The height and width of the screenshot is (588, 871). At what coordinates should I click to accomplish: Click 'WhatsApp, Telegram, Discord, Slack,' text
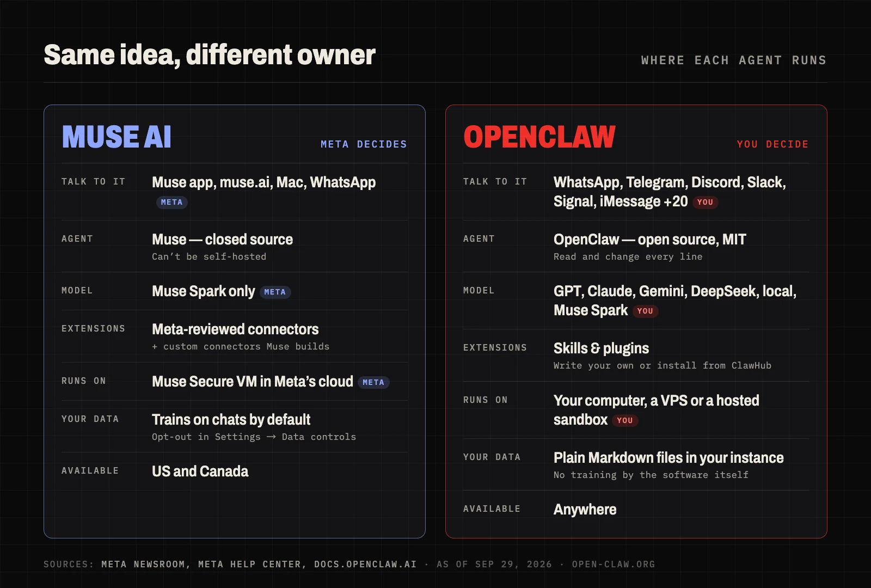670,182
